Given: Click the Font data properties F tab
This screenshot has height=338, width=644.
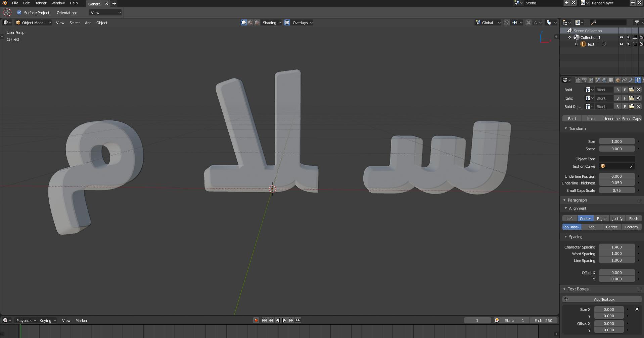Looking at the screenshot, I should [638, 80].
